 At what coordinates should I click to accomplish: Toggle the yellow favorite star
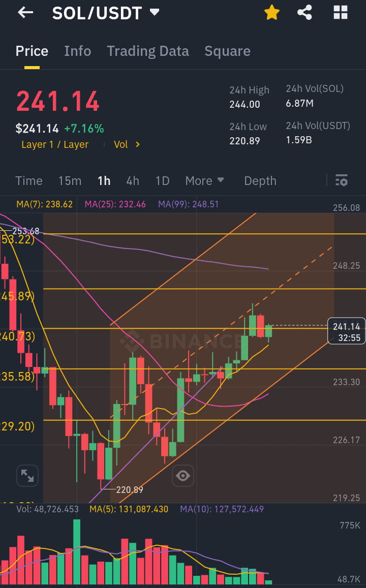[x=272, y=13]
